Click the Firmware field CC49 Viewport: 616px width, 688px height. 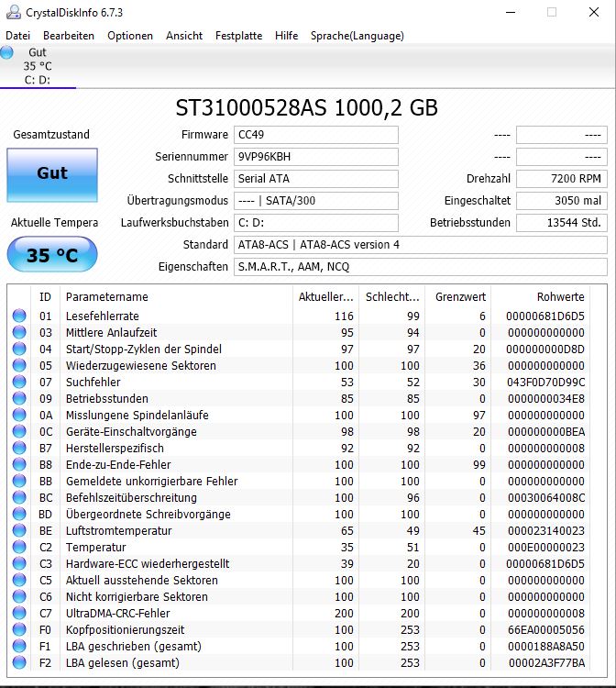315,135
